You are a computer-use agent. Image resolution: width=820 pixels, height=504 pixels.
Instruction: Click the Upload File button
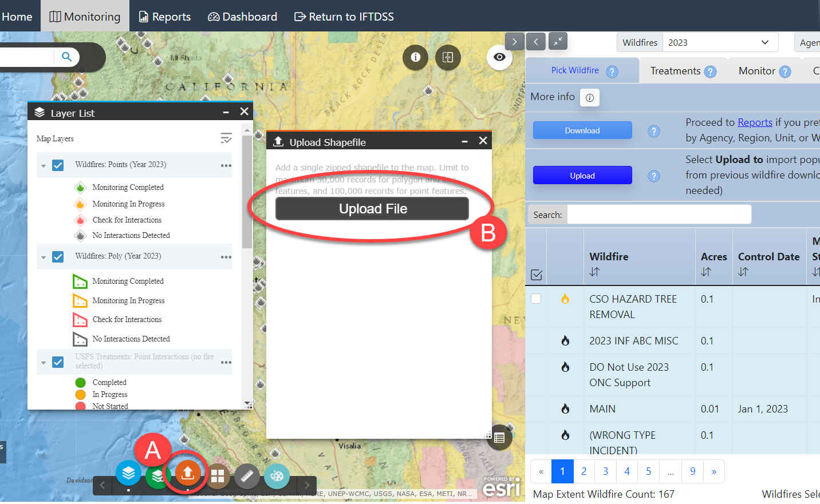(372, 209)
